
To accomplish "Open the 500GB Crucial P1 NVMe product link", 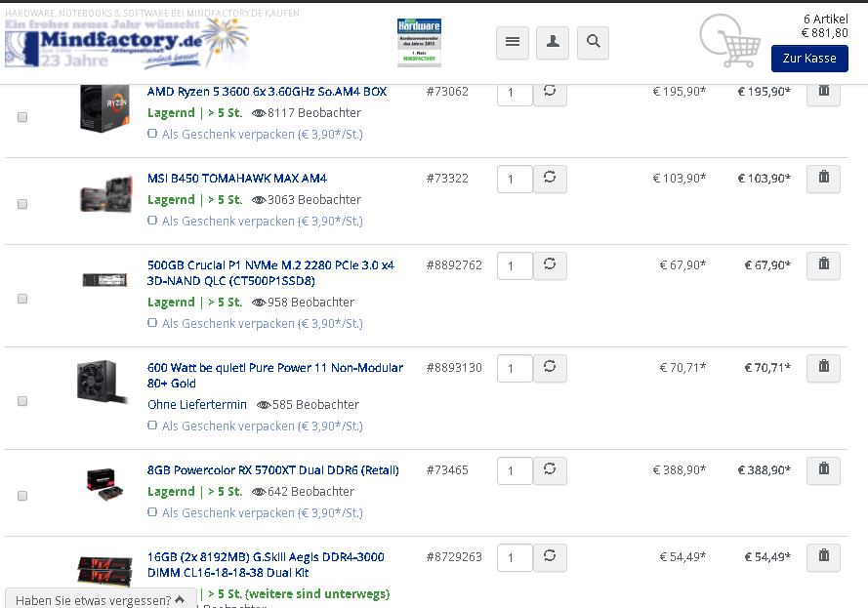I will pyautogui.click(x=270, y=273).
